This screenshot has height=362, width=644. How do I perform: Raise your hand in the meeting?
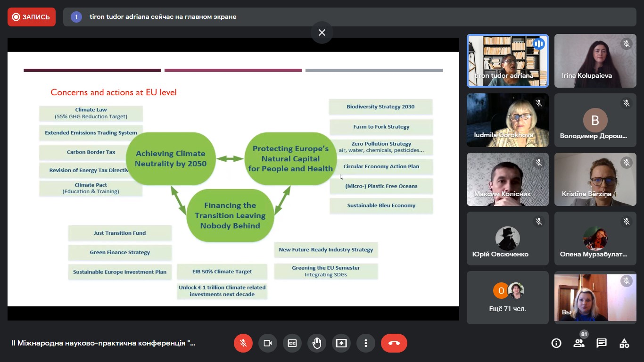point(317,343)
